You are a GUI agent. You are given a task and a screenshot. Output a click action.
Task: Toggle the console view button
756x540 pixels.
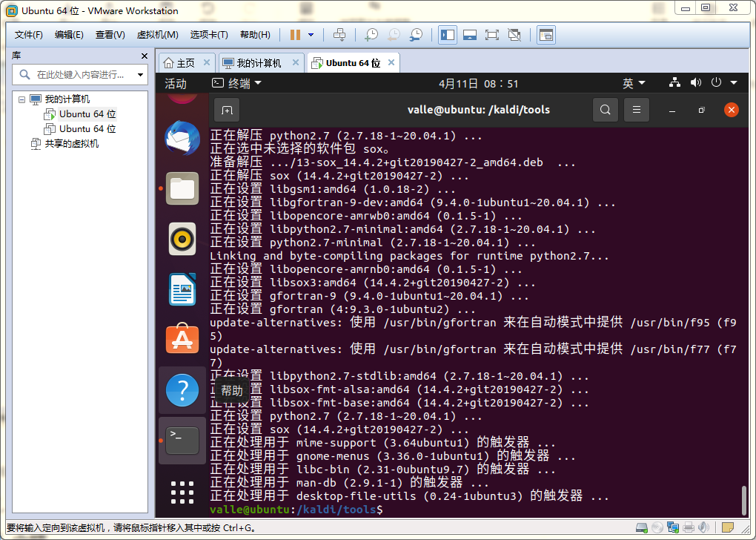546,35
